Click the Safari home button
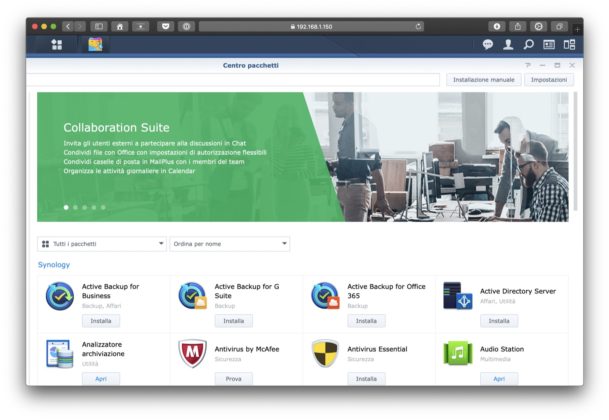 point(120,26)
